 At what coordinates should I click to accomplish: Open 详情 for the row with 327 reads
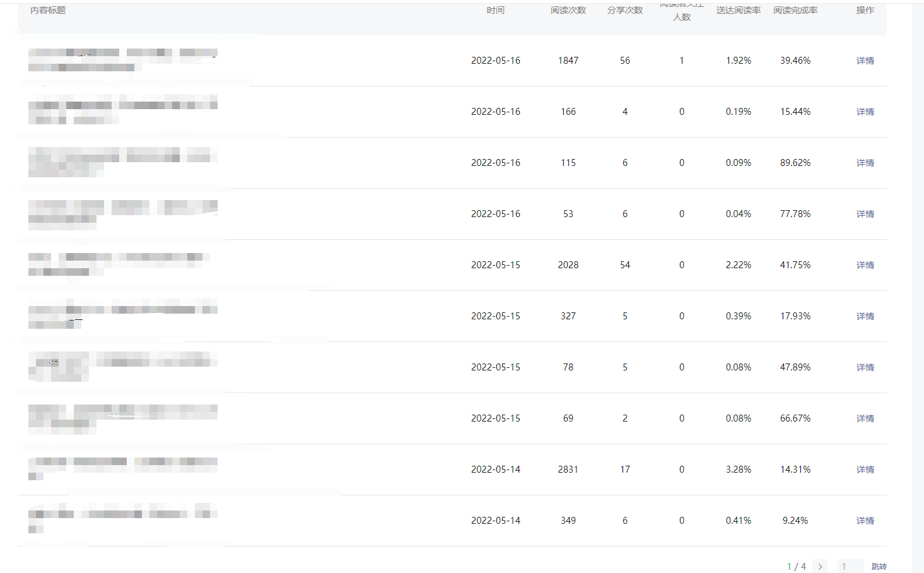[x=865, y=316]
